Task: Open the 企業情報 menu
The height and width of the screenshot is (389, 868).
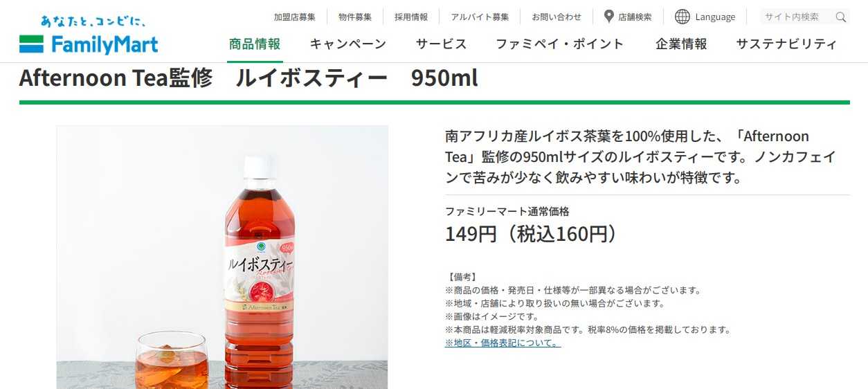Action: click(682, 44)
